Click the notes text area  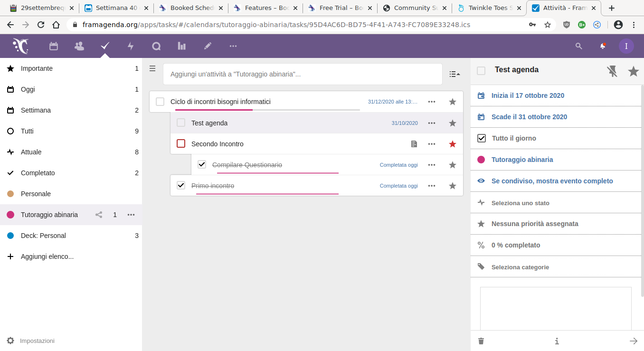tap(556, 309)
